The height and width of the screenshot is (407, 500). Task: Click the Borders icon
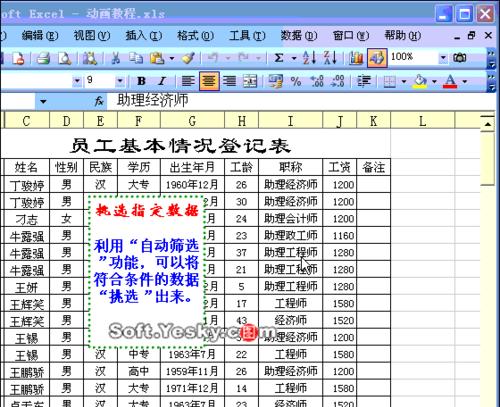390,81
